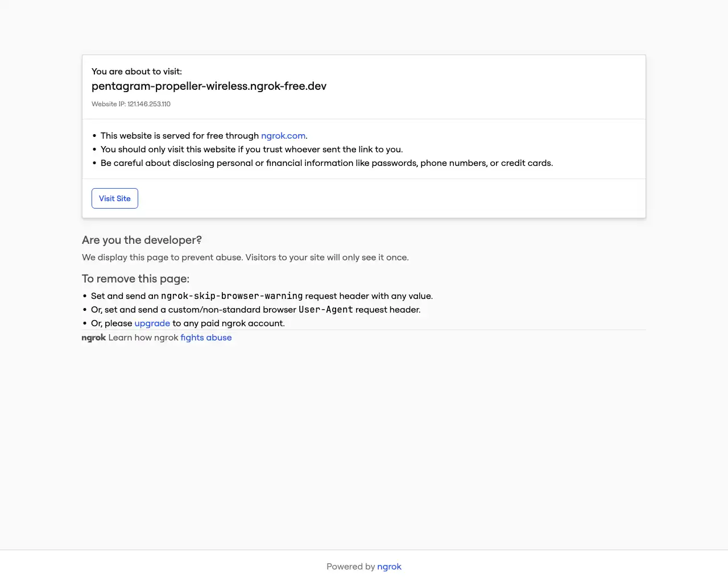Image resolution: width=728 pixels, height=582 pixels.
Task: Click the ngrok link in the footer
Action: [x=389, y=566]
